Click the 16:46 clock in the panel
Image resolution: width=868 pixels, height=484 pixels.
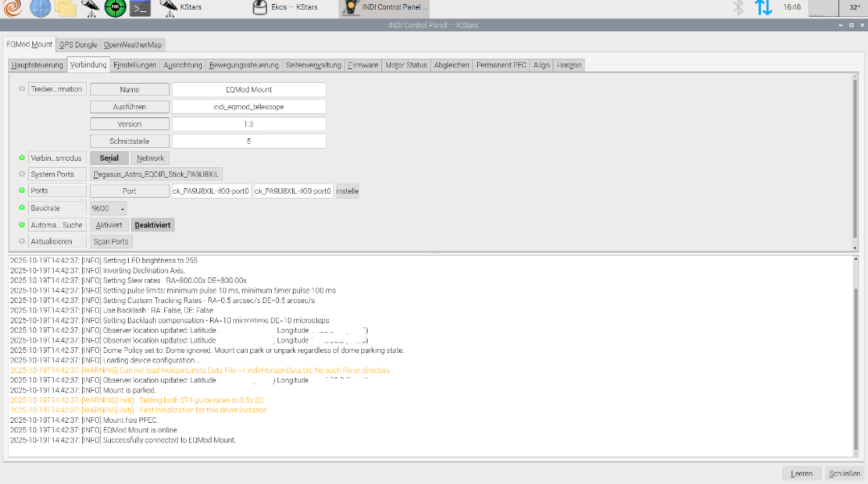[x=792, y=7]
